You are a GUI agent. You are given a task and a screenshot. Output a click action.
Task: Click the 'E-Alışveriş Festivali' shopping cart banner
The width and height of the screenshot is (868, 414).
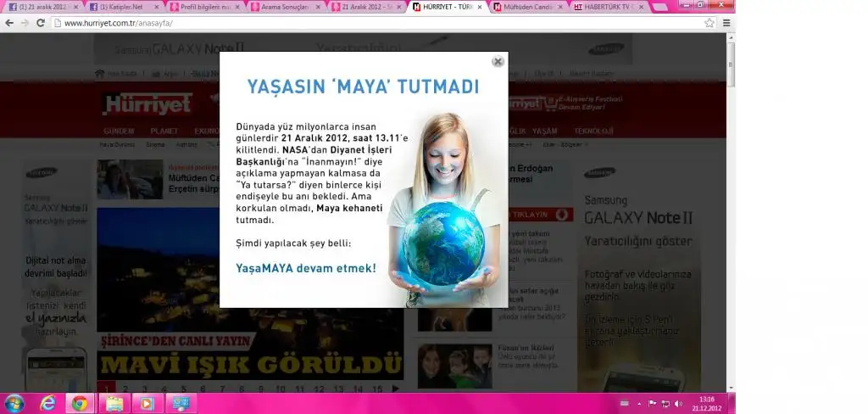565,103
